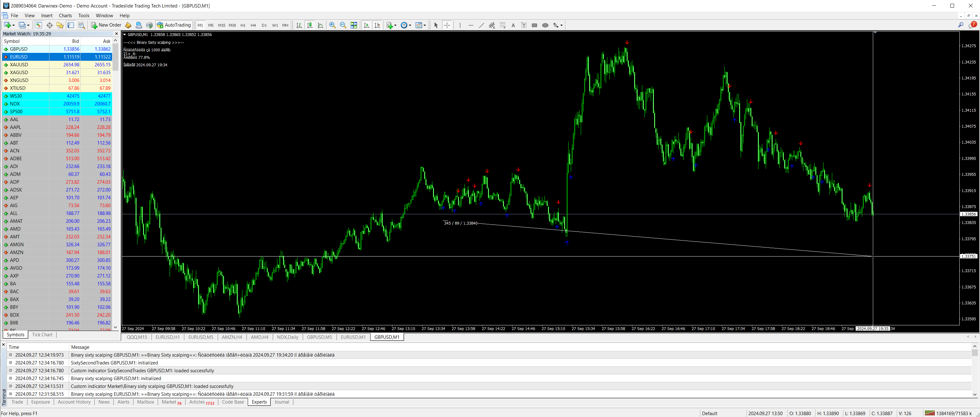The width and height of the screenshot is (980, 417).
Task: Expand the chart templates dropdown
Action: click(425, 26)
